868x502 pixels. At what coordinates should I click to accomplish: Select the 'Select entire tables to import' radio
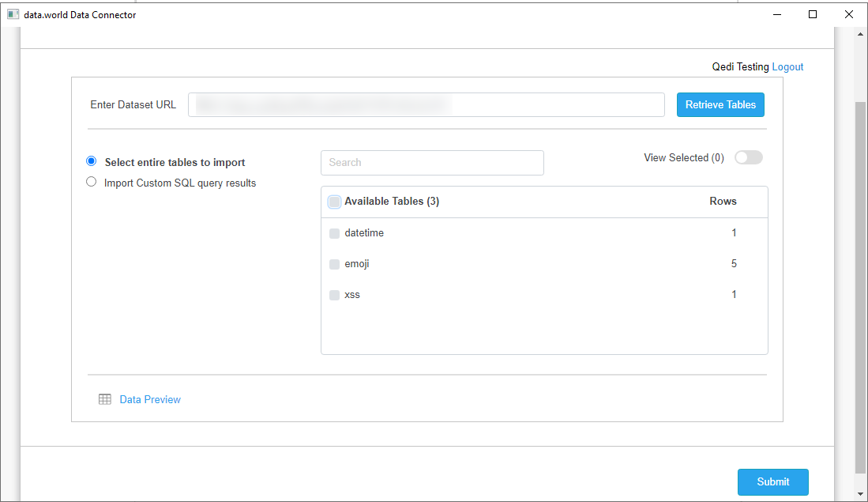[x=92, y=161]
